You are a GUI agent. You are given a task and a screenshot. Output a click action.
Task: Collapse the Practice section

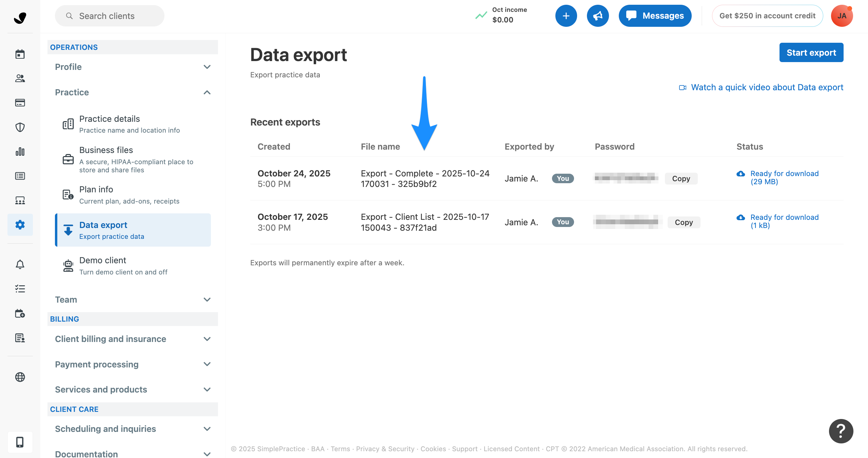(x=133, y=92)
